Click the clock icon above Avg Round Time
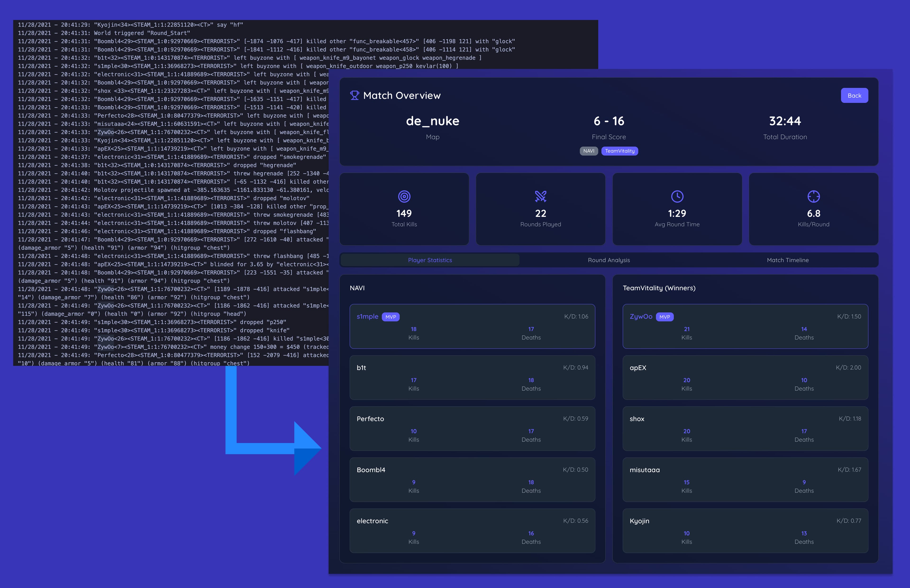Viewport: 910px width, 588px height. coord(677,197)
